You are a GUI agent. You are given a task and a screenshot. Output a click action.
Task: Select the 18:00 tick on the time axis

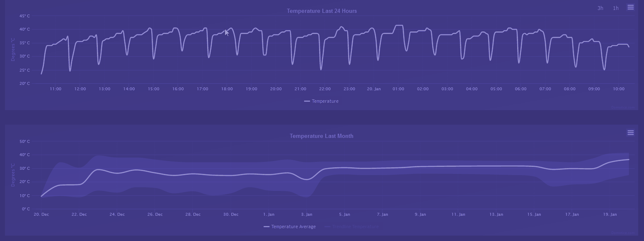tap(227, 89)
